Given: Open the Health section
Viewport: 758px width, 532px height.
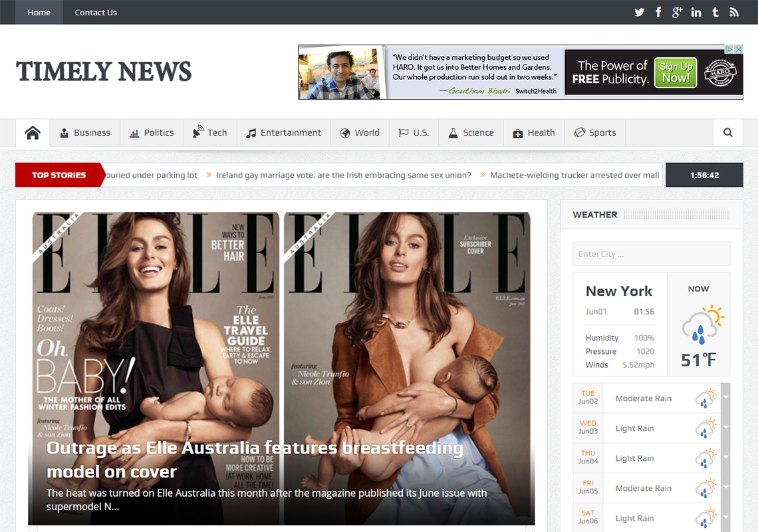Looking at the screenshot, I should point(534,132).
